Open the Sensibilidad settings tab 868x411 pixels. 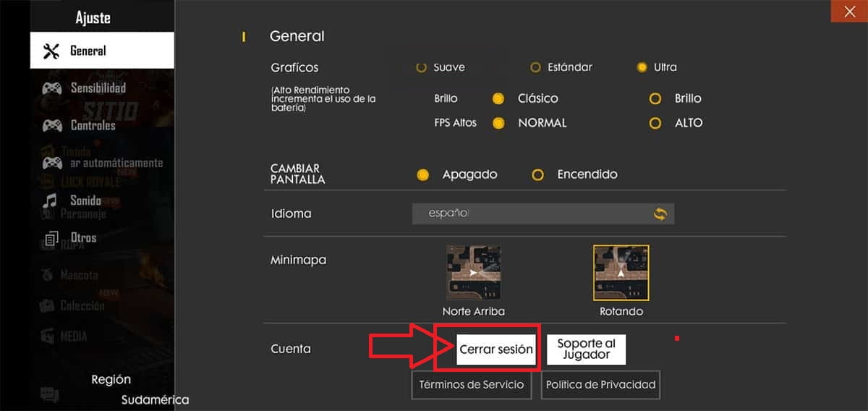click(x=102, y=88)
